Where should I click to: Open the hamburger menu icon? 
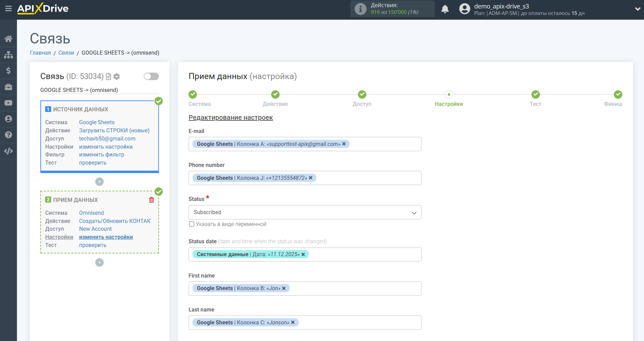[8, 8]
